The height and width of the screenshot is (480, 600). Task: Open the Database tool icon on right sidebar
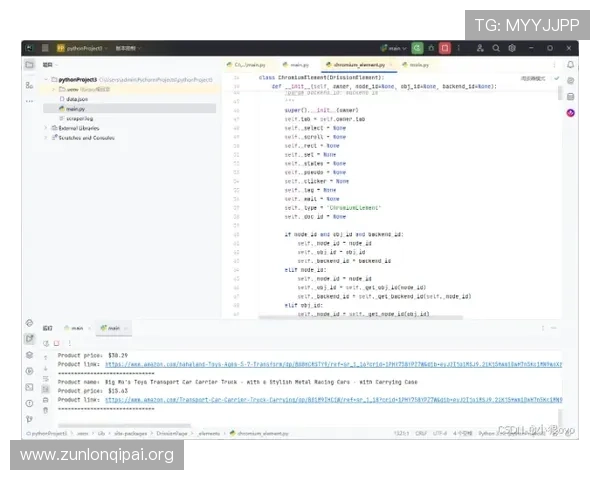(569, 96)
